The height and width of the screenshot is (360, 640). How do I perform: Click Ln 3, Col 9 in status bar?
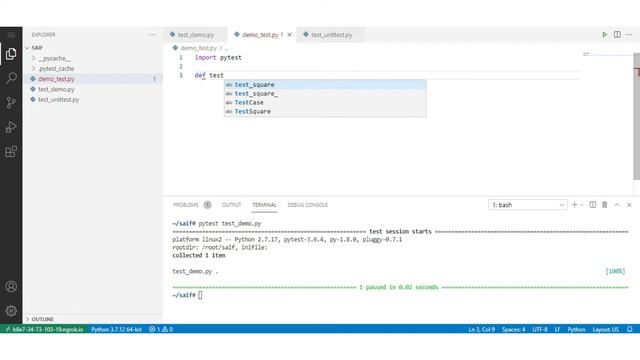[482, 329]
